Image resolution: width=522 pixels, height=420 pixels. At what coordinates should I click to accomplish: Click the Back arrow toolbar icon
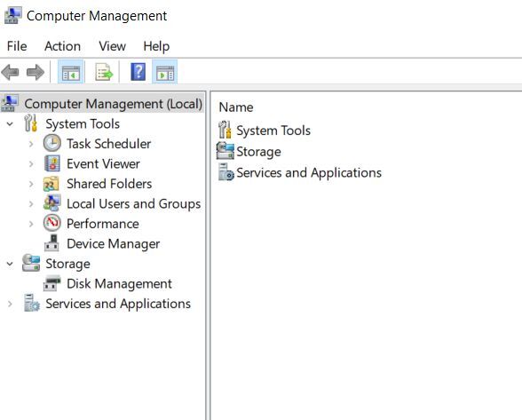(x=10, y=72)
